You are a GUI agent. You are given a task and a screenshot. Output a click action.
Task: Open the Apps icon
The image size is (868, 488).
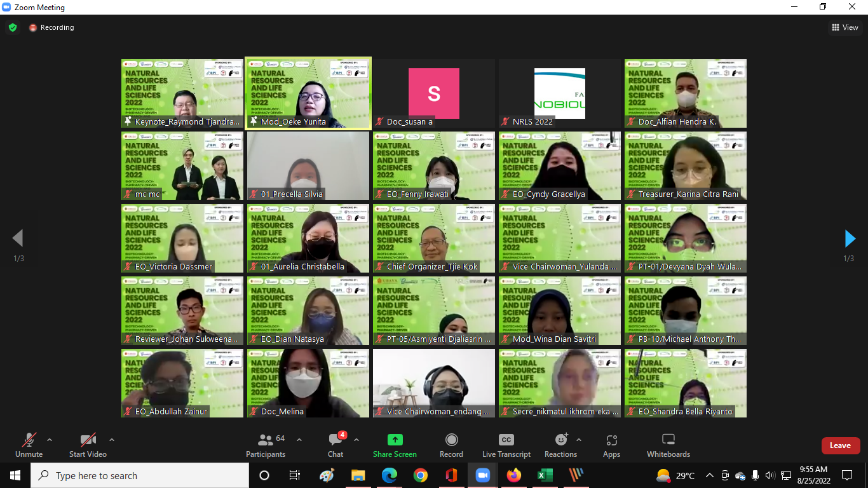[611, 440]
